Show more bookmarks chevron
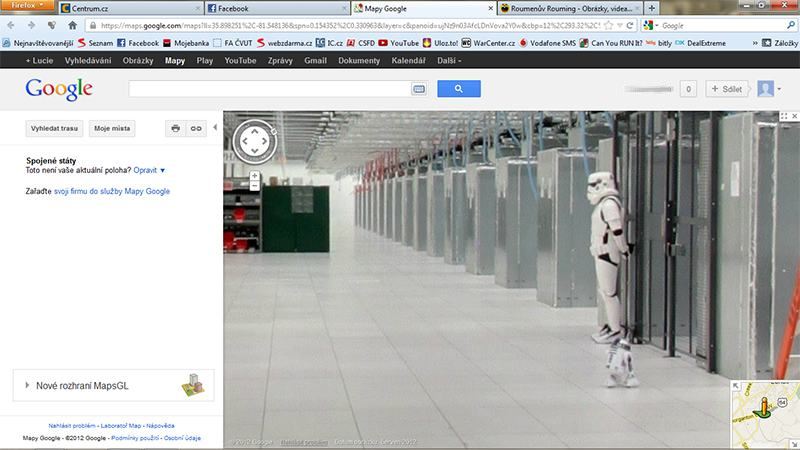 [x=755, y=43]
